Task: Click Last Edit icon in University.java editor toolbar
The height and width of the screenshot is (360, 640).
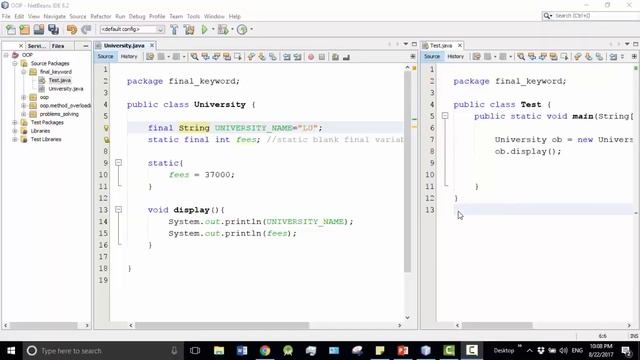Action: pyautogui.click(x=150, y=57)
